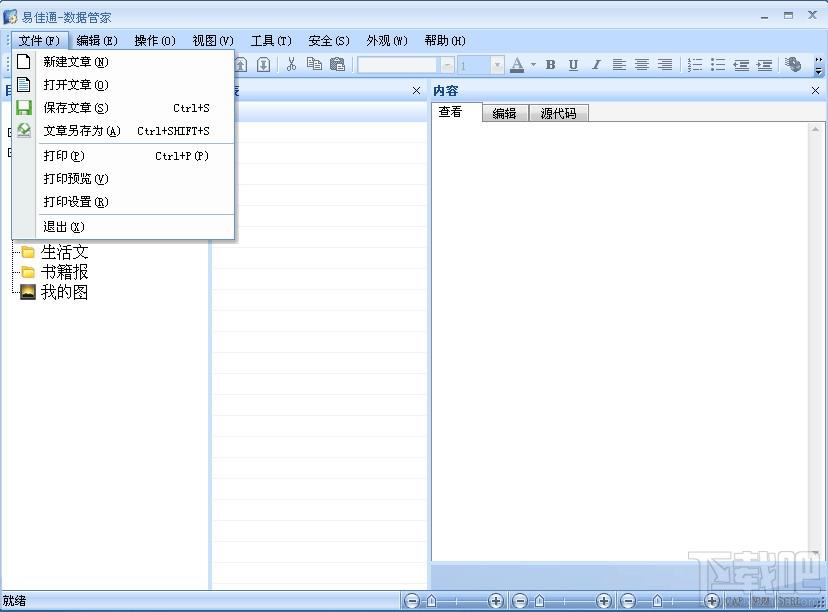Click the Paste clipboard icon
Screen dimensions: 828x612
337,64
